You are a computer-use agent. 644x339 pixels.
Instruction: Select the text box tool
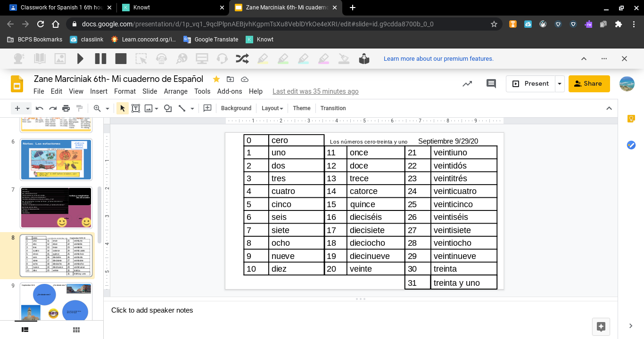[136, 108]
